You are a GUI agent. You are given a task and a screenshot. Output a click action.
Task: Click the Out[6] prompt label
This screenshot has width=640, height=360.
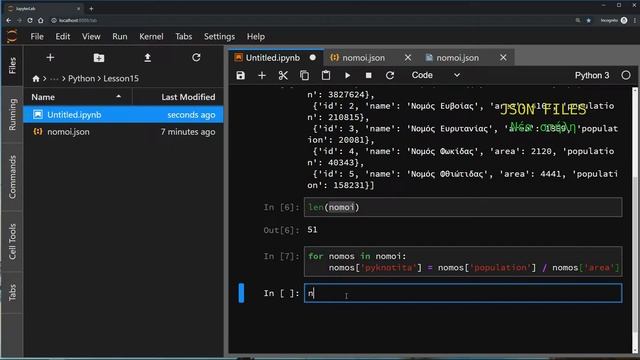pos(281,230)
